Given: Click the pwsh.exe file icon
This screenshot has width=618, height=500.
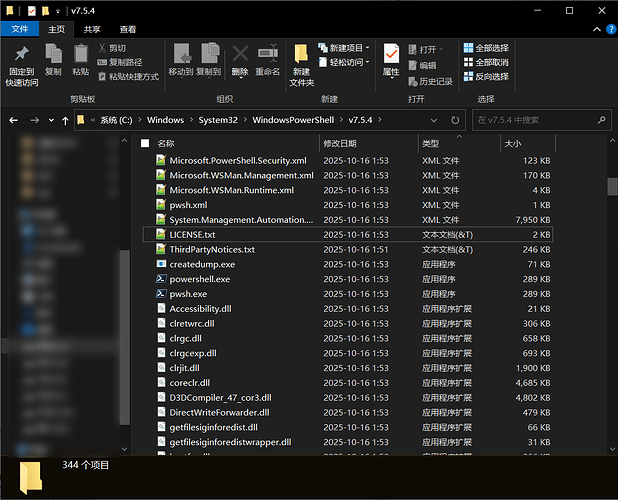Looking at the screenshot, I should 161,294.
